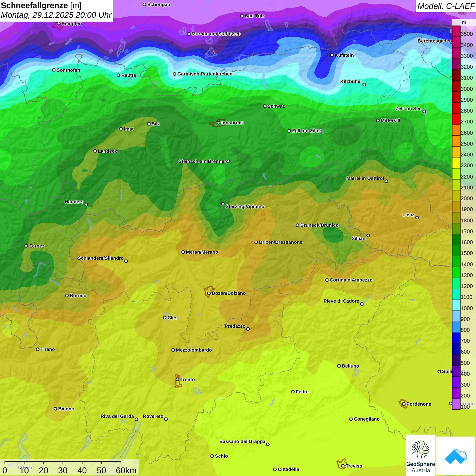Screen dimensions: 476x476
Task: Click the Sonthofen label
Action: click(68, 70)
